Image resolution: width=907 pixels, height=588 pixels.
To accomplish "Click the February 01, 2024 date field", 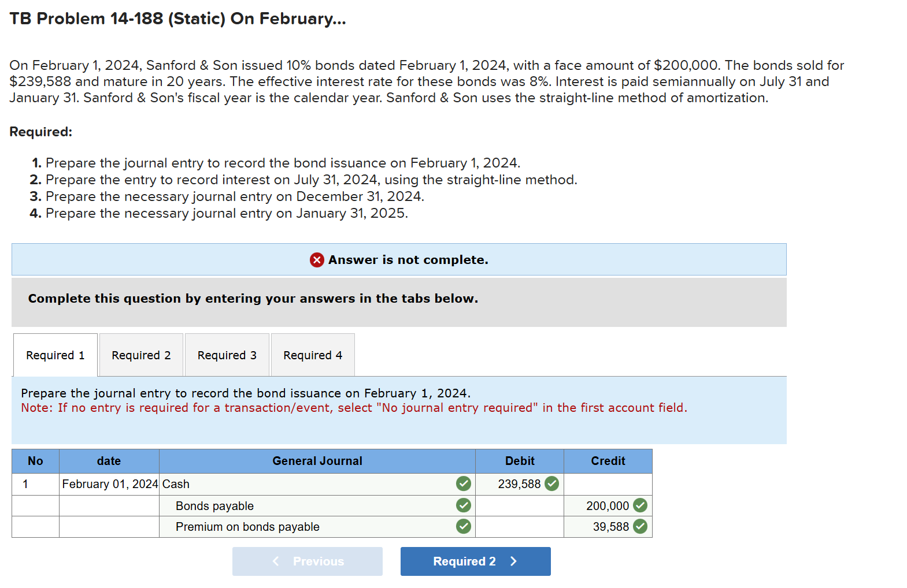I will coord(109,484).
